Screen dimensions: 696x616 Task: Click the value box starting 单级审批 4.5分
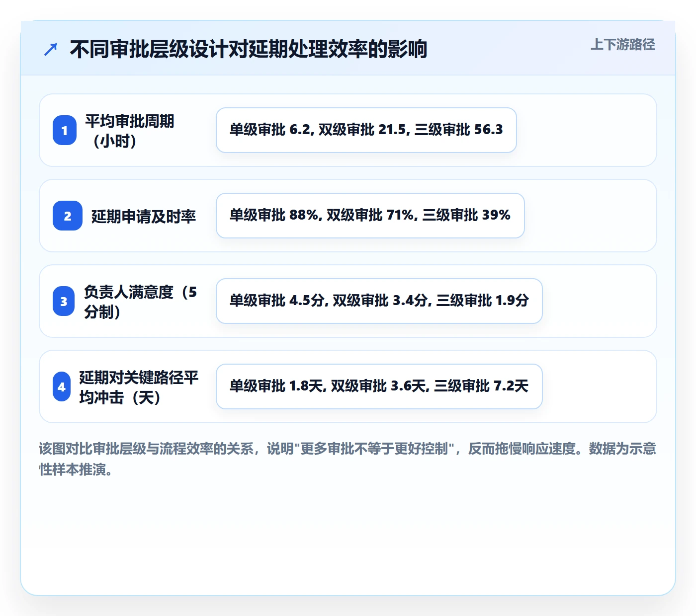click(x=379, y=301)
